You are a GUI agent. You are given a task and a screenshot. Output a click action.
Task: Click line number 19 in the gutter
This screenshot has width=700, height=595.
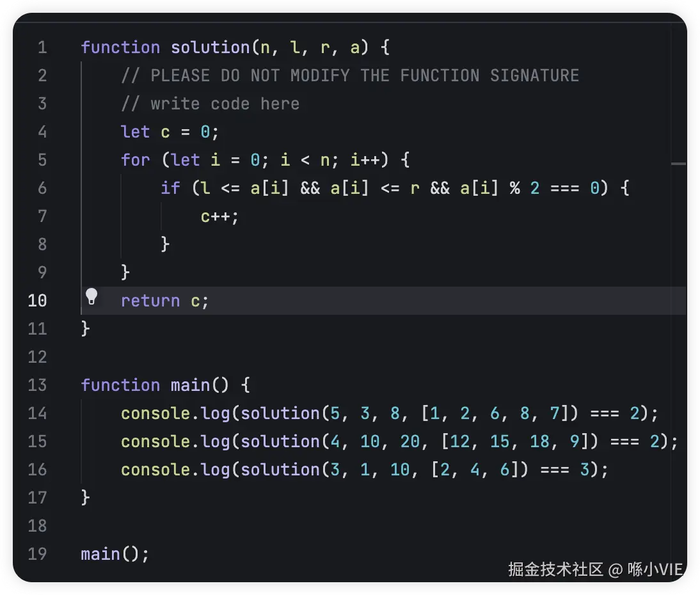pos(38,554)
